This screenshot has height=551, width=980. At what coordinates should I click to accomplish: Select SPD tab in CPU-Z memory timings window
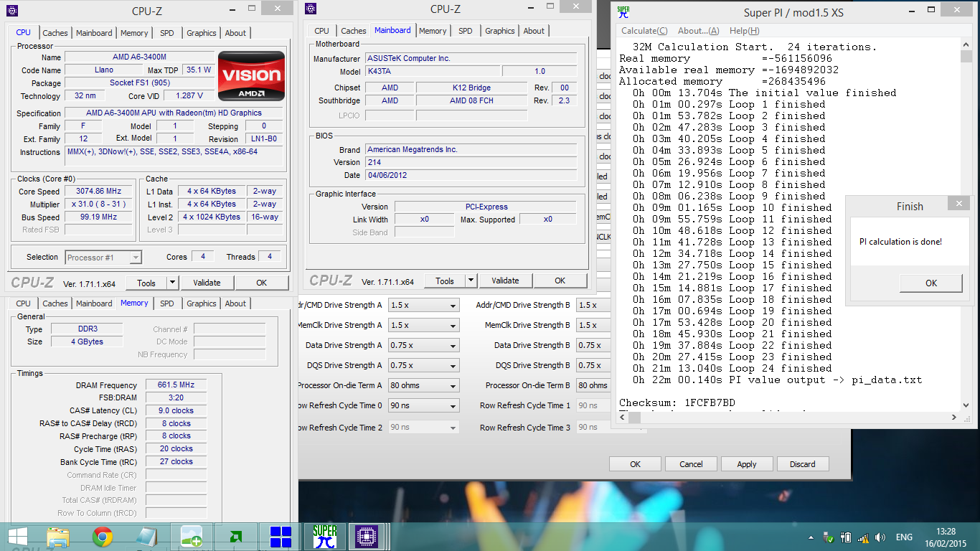coord(167,303)
